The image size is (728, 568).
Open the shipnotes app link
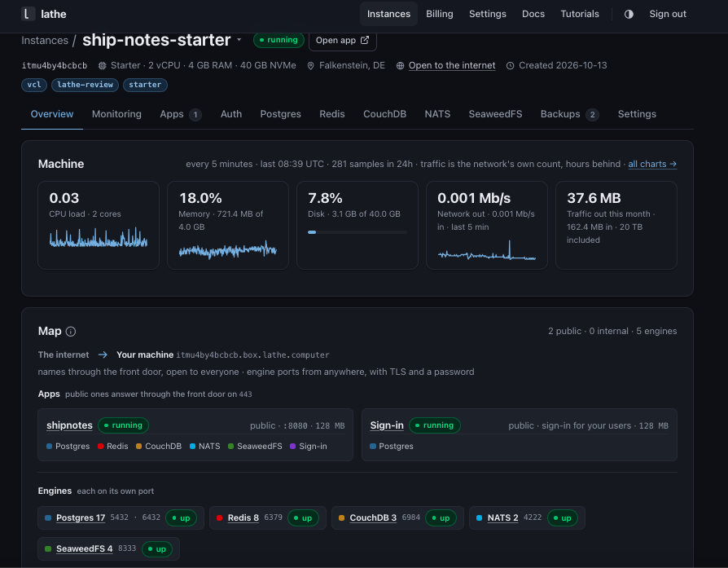point(69,425)
